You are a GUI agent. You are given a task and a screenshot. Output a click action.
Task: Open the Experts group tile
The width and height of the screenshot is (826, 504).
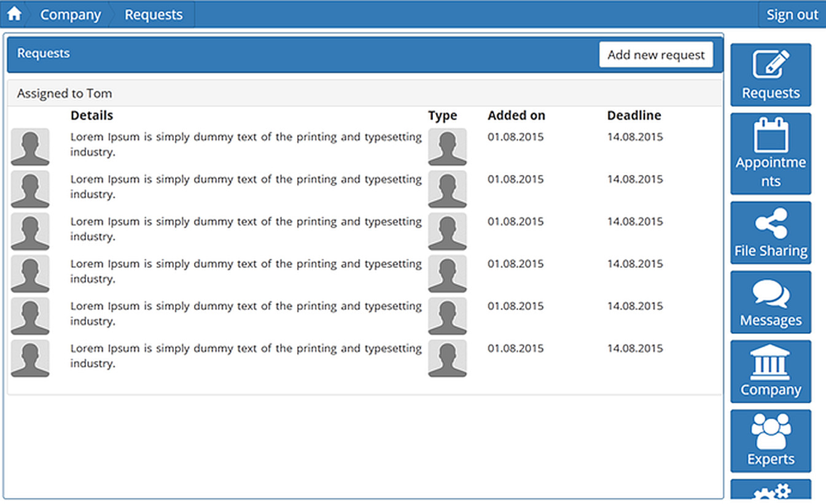click(x=771, y=441)
